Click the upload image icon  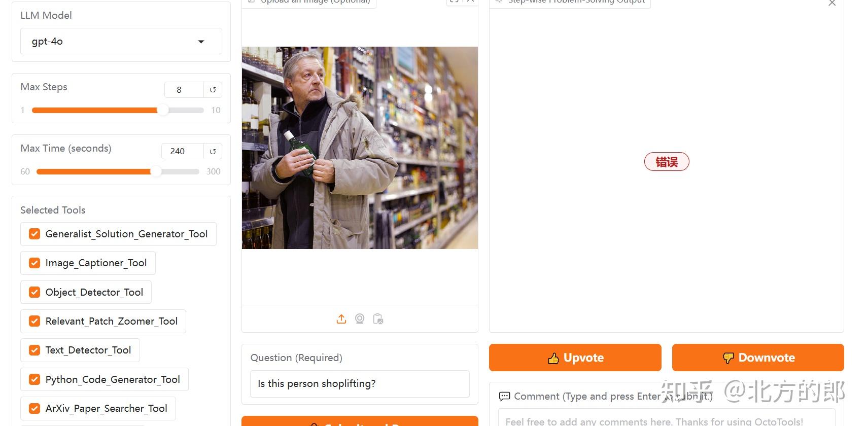[341, 319]
